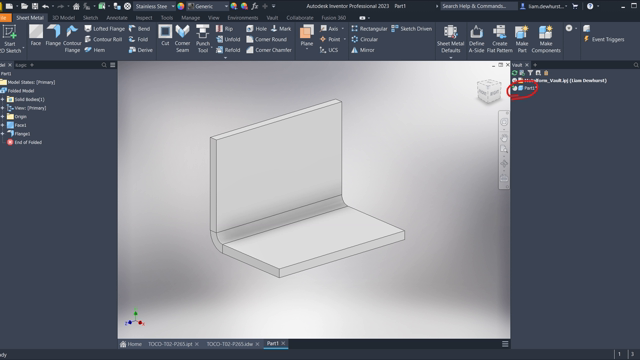Viewport: 640px width, 360px height.
Task: Start a 2D Sketch
Action: (10, 39)
